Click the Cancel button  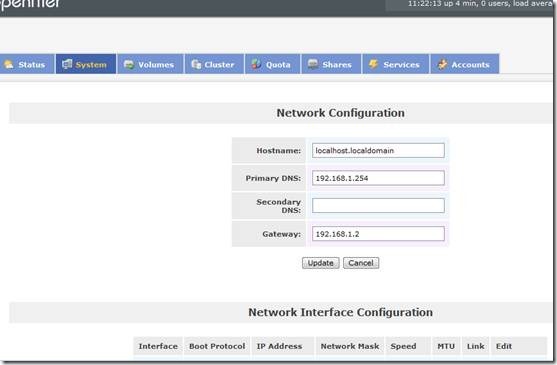tap(361, 263)
